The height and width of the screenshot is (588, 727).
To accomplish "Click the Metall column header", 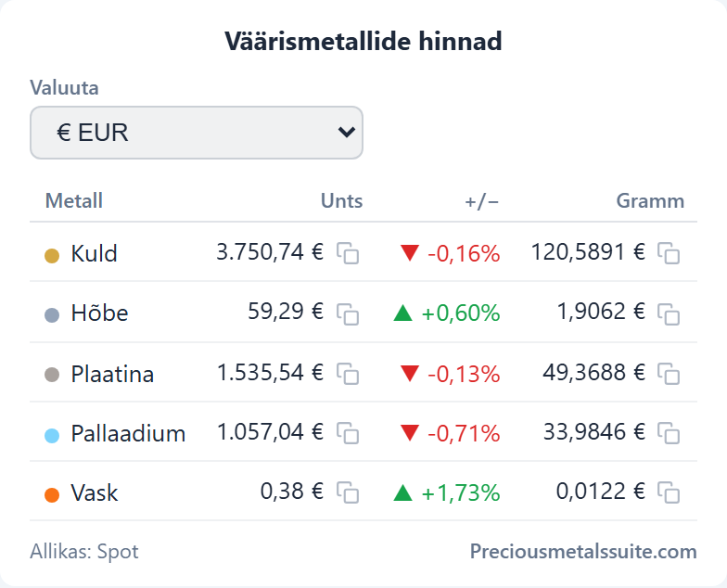I will pos(74,200).
